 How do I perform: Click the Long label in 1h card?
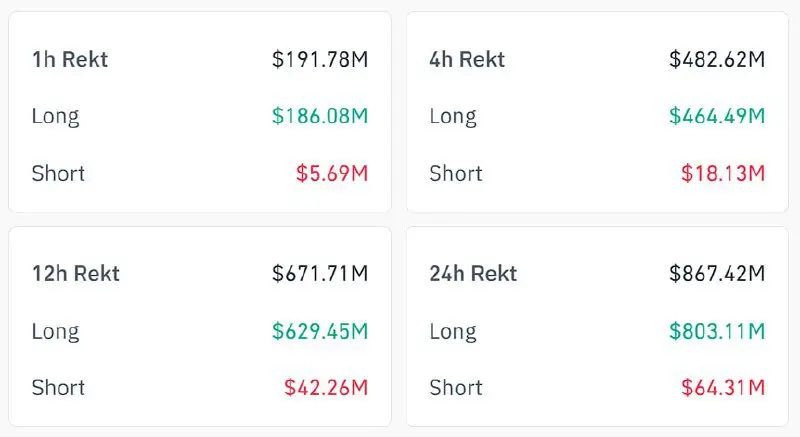56,117
